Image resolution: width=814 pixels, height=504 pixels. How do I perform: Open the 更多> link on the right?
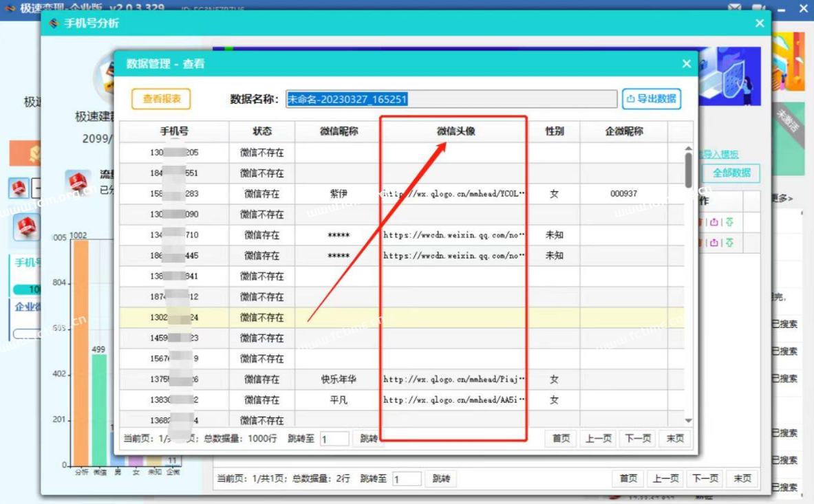[782, 197]
